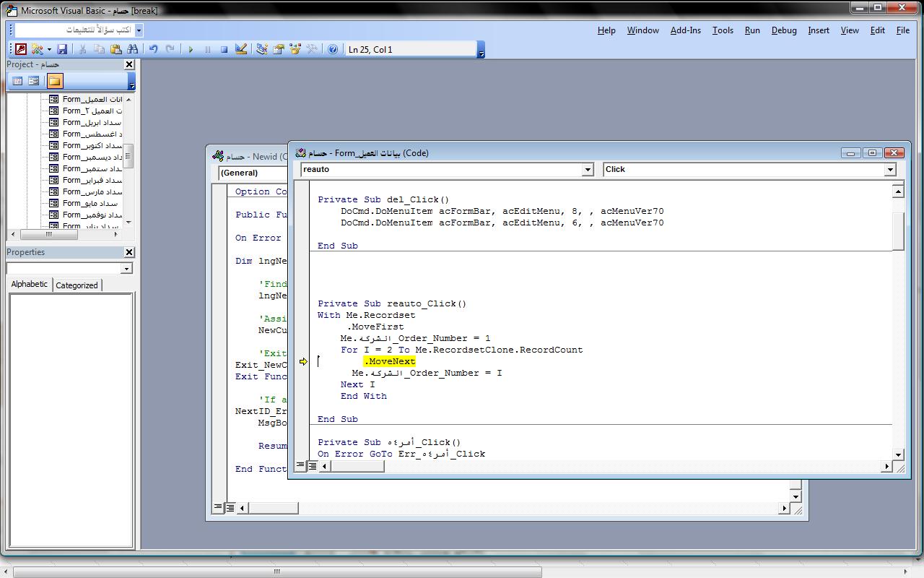Open the Tools menu
This screenshot has height=578, width=924.
[x=723, y=30]
